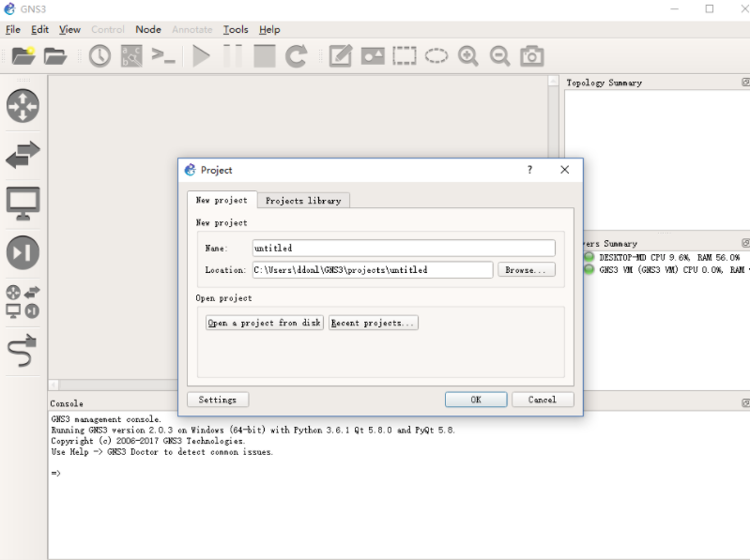The height and width of the screenshot is (560, 750).
Task: Click the Settings button in Project dialog
Action: click(218, 400)
